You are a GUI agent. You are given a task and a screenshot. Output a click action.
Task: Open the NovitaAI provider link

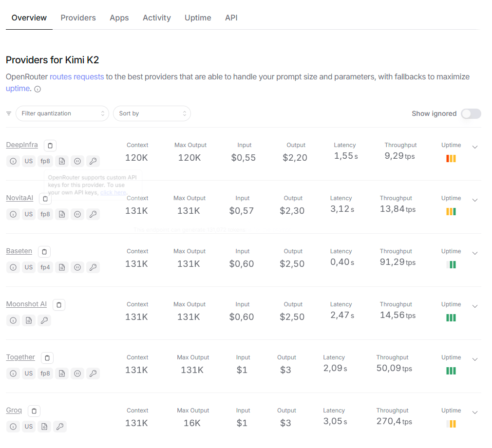coord(19,198)
